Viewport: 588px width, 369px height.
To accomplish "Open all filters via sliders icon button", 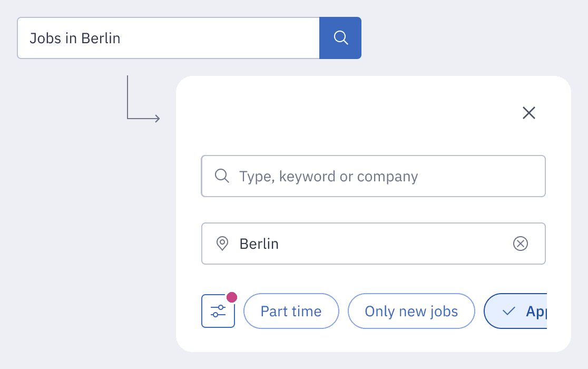I will pyautogui.click(x=218, y=311).
